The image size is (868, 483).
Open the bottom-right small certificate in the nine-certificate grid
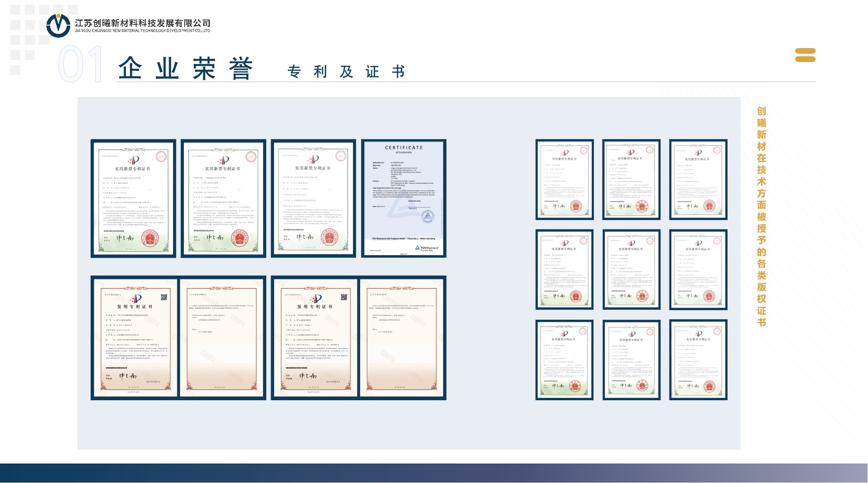pyautogui.click(x=698, y=360)
